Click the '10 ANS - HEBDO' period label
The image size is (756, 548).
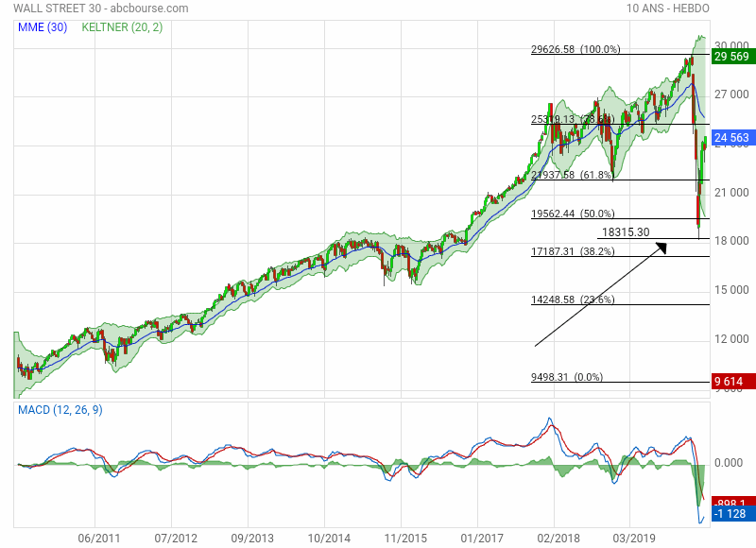(x=668, y=9)
